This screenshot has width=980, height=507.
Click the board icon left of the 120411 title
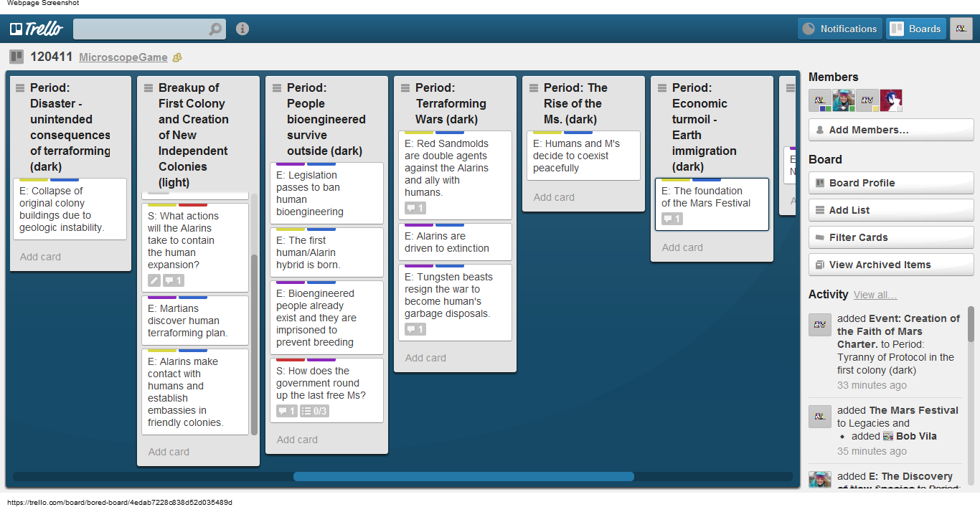pos(17,57)
